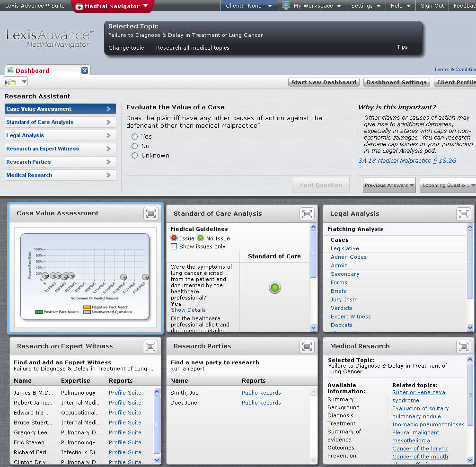
Task: Click the My Workspace monitor icon
Action: click(x=286, y=6)
